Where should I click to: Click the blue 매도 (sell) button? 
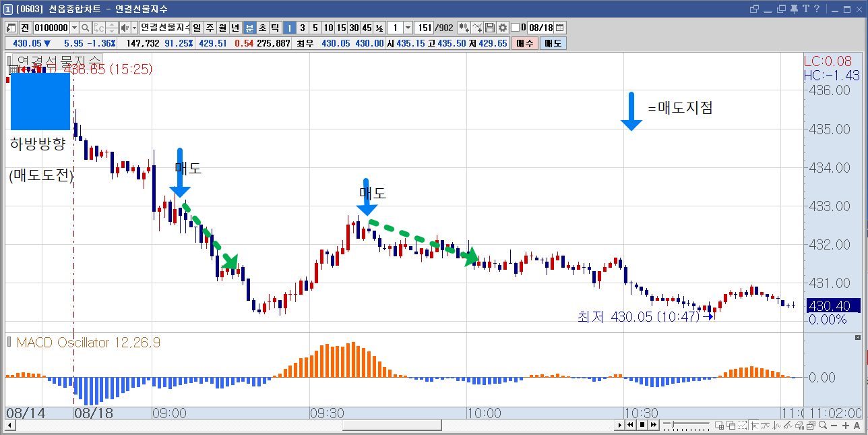click(553, 43)
